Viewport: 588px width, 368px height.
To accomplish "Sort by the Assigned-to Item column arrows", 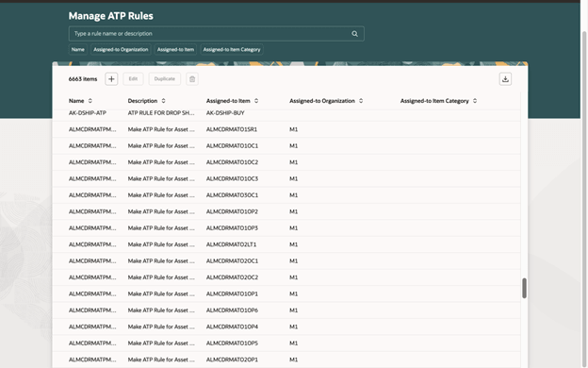I will point(256,101).
